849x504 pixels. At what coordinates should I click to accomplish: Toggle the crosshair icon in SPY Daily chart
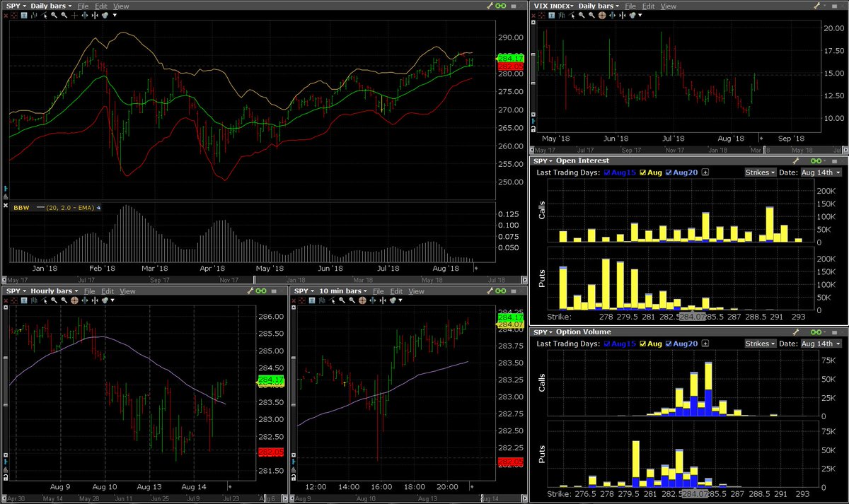tap(74, 16)
